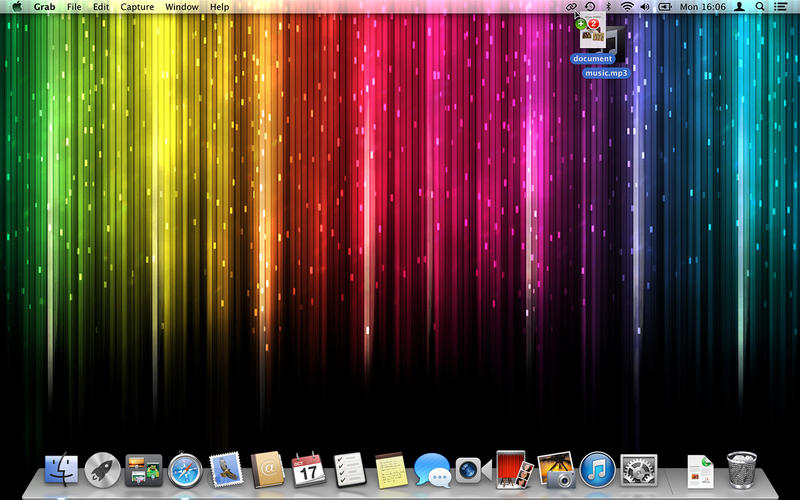Open System Preferences gear icon
This screenshot has height=500, width=800.
pos(638,468)
